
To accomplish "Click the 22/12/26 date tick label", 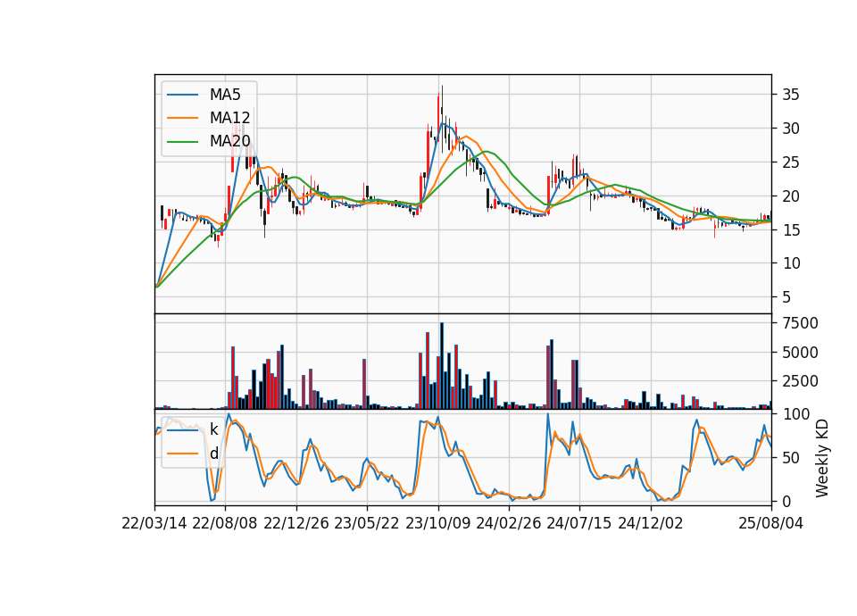I will tap(296, 523).
